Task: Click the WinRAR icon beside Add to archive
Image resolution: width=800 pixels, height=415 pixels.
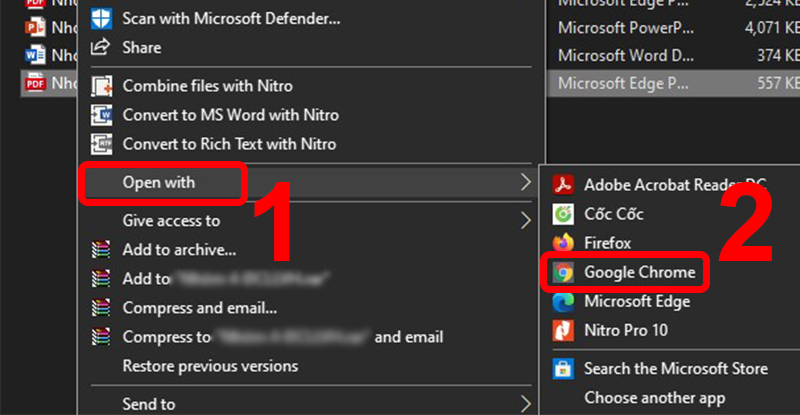Action: click(x=101, y=250)
